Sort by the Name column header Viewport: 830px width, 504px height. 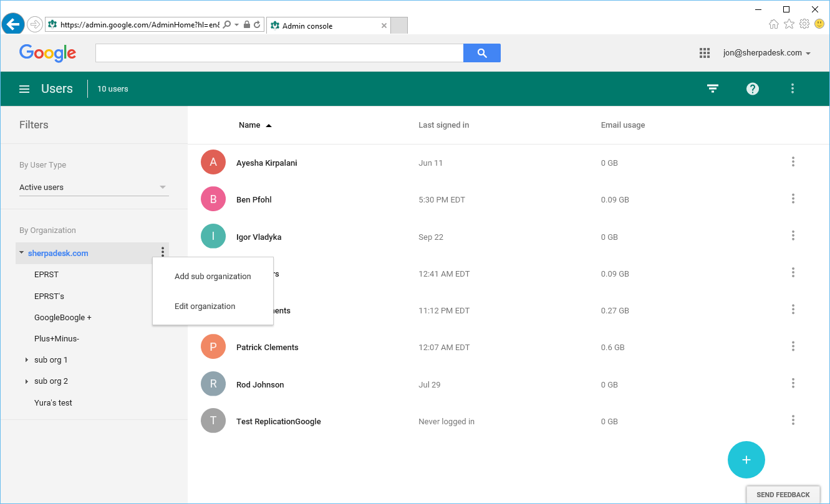tap(249, 125)
